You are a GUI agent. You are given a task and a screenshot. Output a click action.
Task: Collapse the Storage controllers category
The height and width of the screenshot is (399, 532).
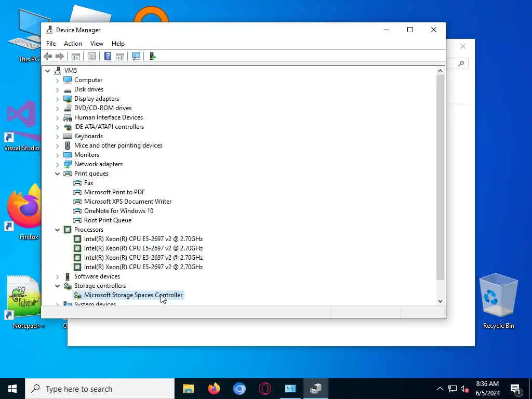57,286
